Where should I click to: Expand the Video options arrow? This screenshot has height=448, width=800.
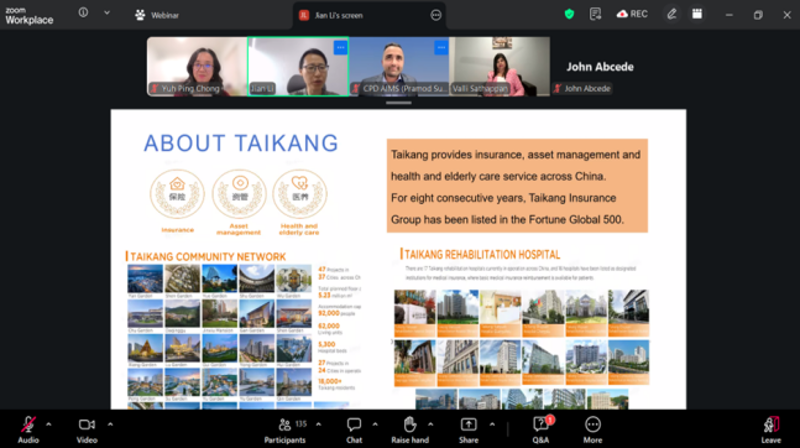109,418
